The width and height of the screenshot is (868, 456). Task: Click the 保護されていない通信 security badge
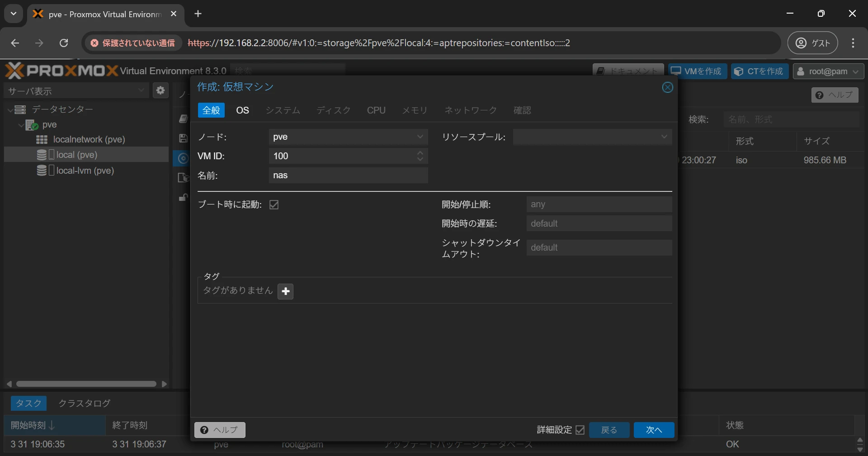coord(132,43)
